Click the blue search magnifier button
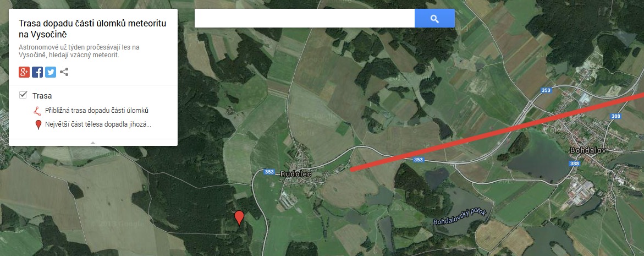The height and width of the screenshot is (256, 644). click(x=434, y=19)
